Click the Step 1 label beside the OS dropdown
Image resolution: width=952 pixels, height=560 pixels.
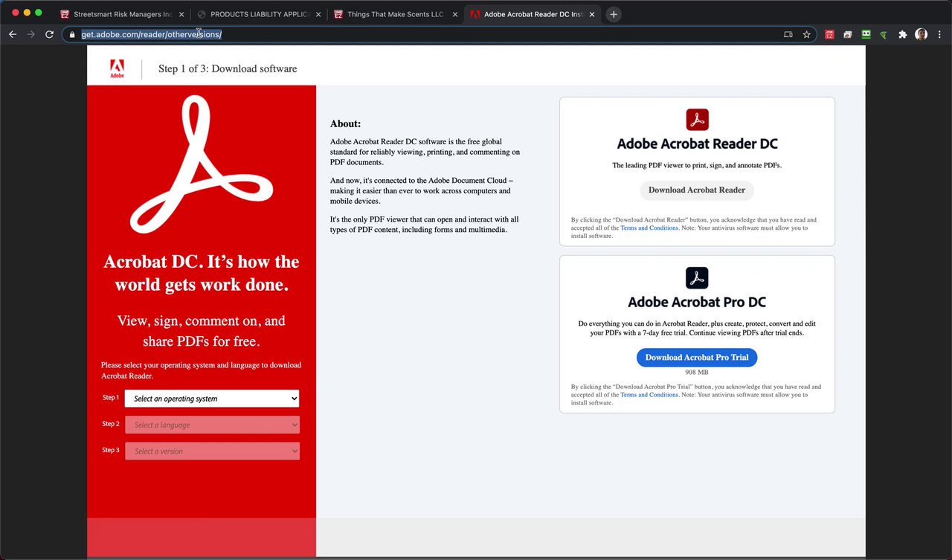(110, 398)
